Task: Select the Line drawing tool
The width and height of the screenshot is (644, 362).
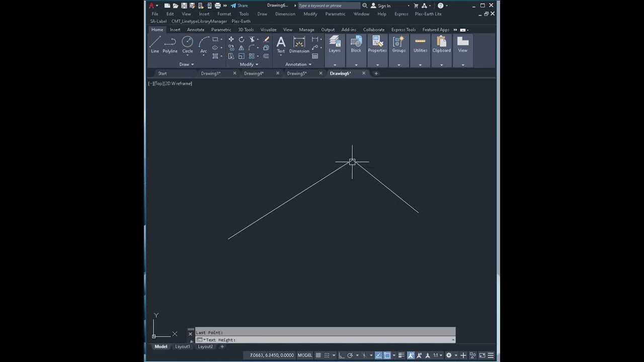Action: 155,45
